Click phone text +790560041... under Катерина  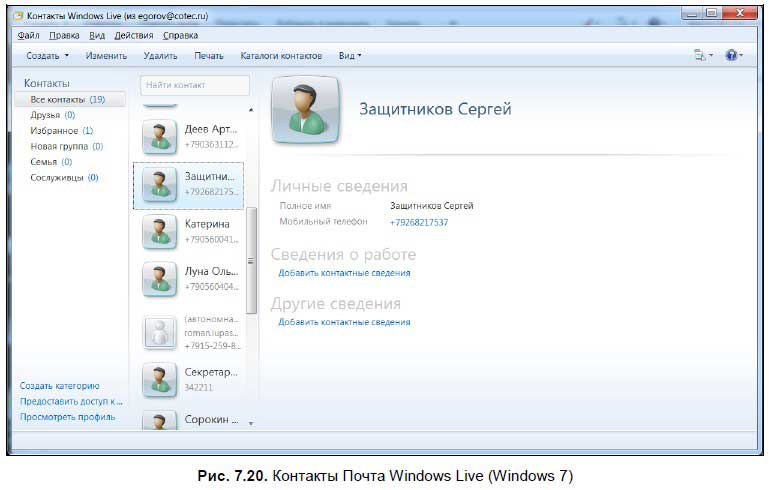pyautogui.click(x=211, y=239)
